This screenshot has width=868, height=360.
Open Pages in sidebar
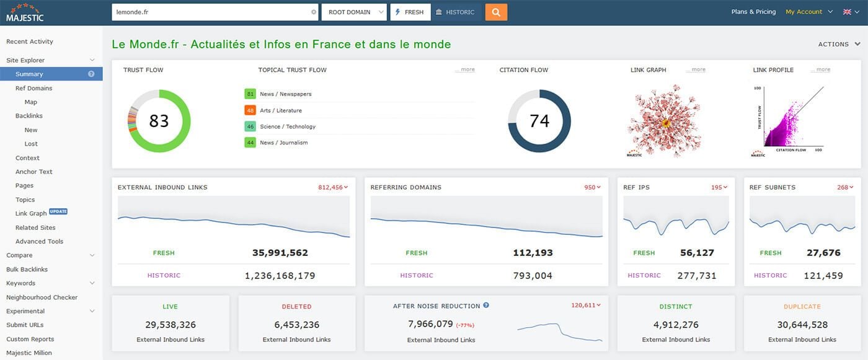[25, 185]
